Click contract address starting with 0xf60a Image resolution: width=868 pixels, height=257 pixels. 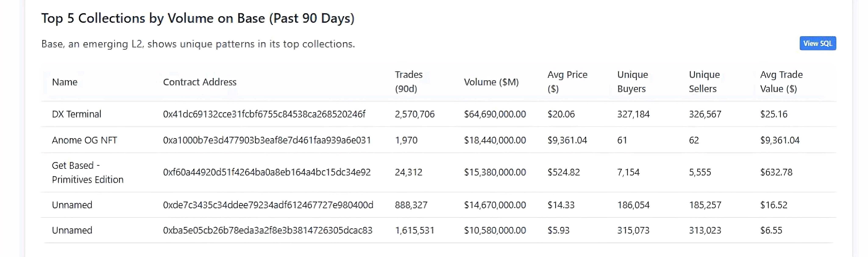pyautogui.click(x=267, y=172)
